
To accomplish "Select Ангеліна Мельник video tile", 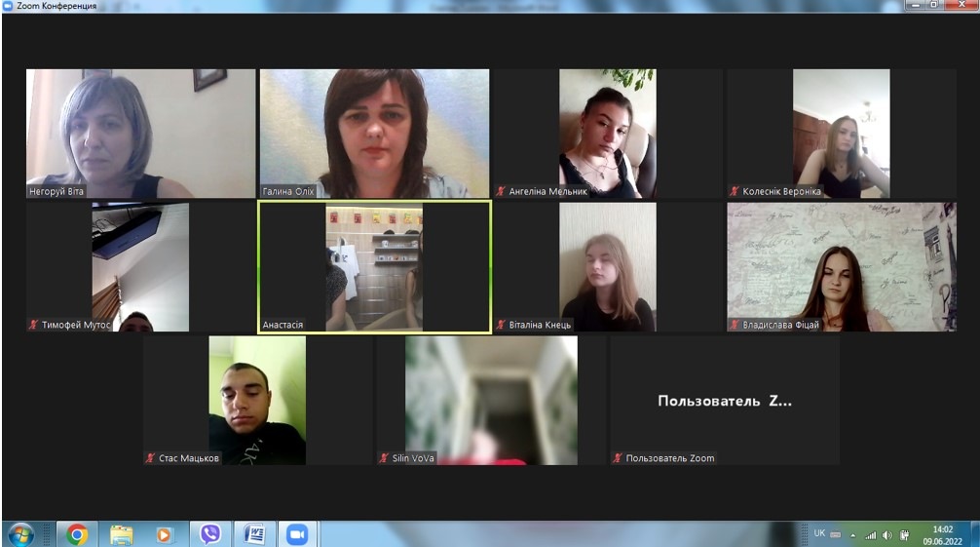I will [608, 134].
